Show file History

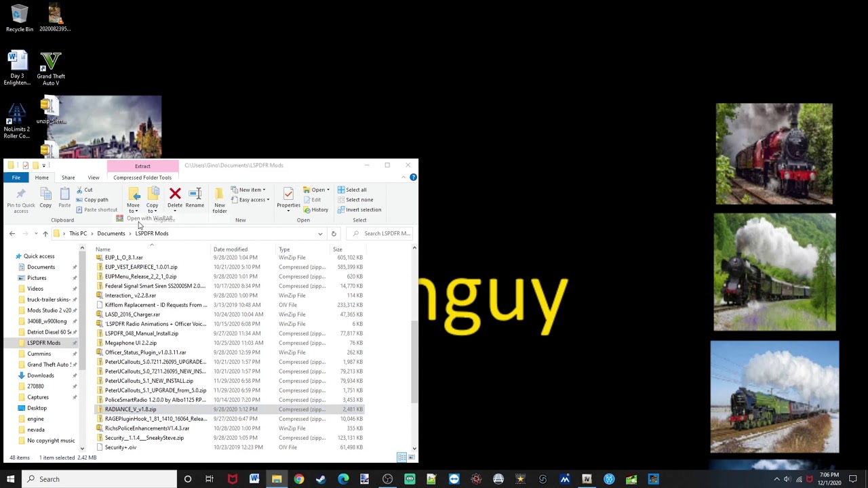coord(316,209)
